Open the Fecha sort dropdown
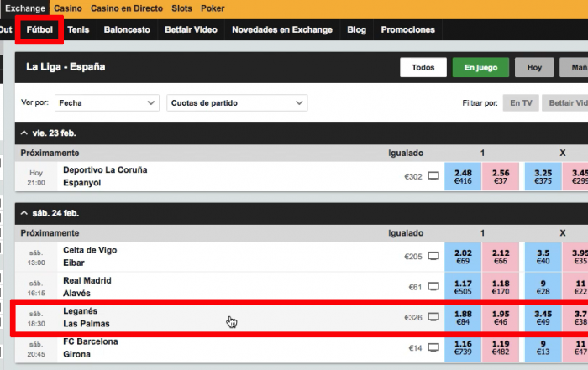This screenshot has width=588, height=370. tap(107, 102)
